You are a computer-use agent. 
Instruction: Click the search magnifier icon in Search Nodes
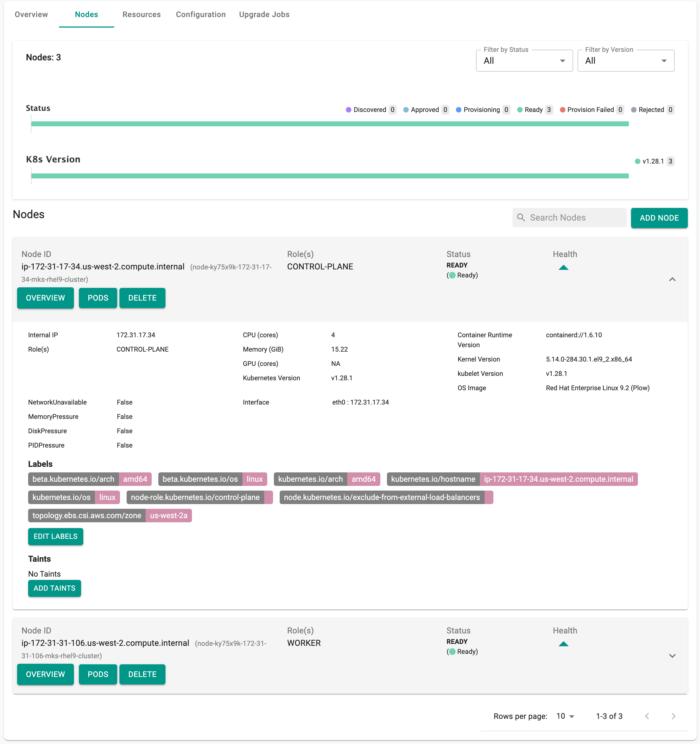coord(521,217)
